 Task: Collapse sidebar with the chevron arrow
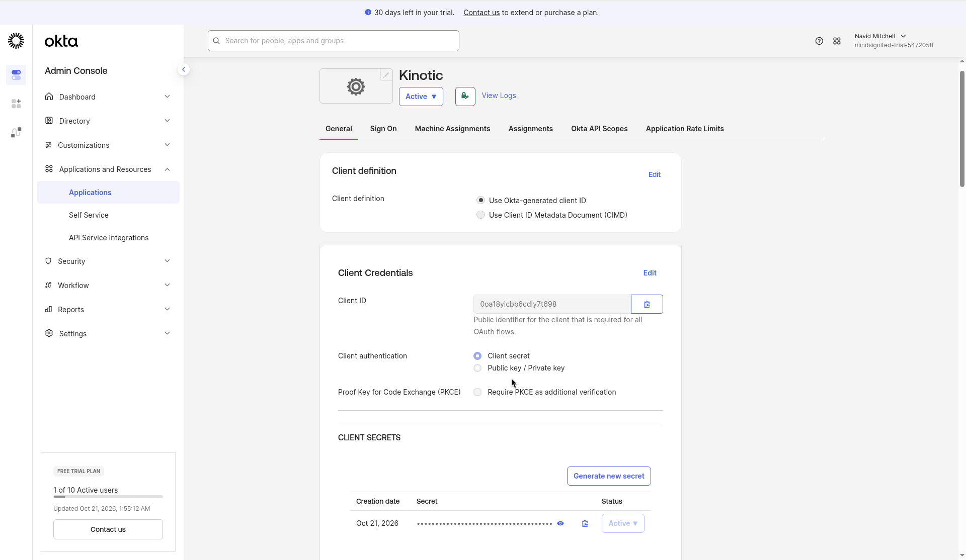tap(184, 69)
